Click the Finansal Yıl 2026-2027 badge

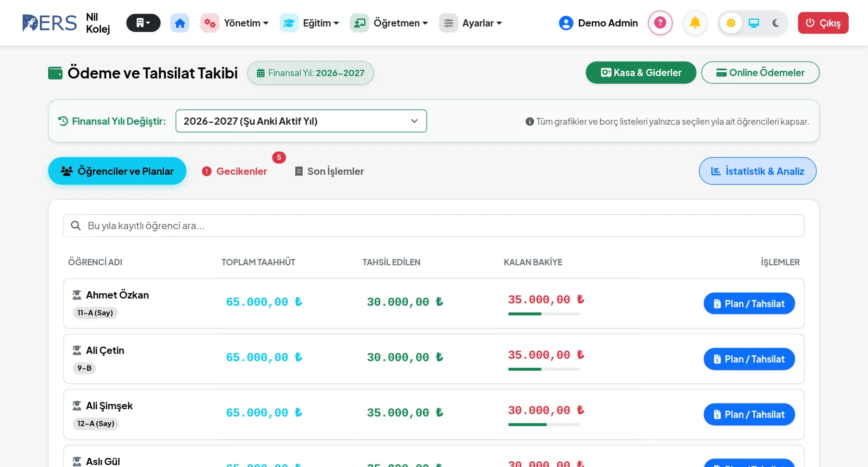point(311,73)
